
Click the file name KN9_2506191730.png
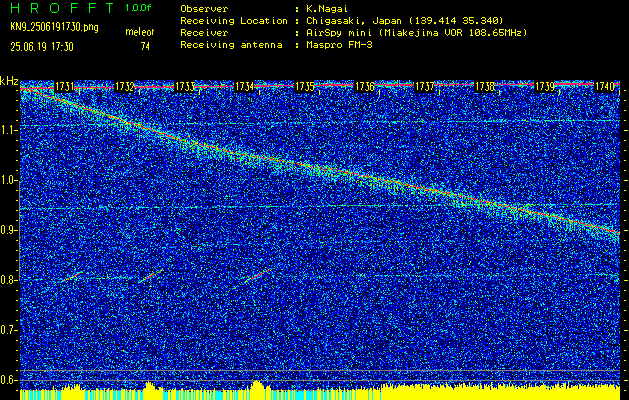tap(54, 27)
